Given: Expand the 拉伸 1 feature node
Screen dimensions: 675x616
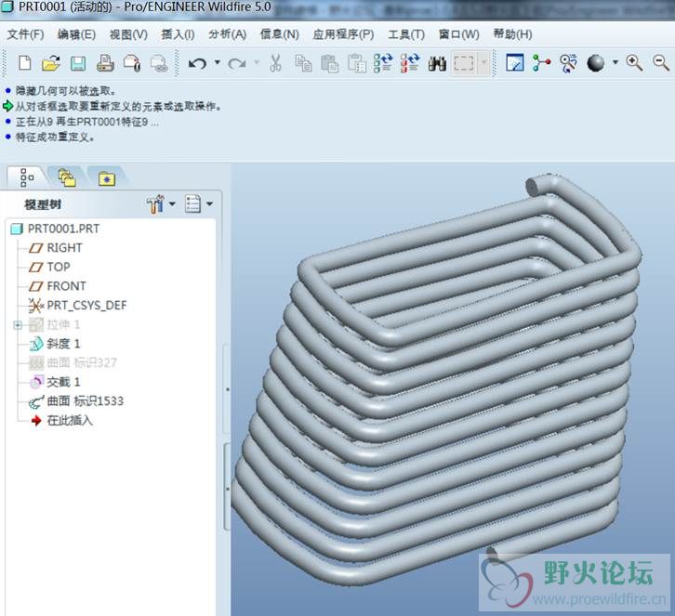Looking at the screenshot, I should [18, 325].
